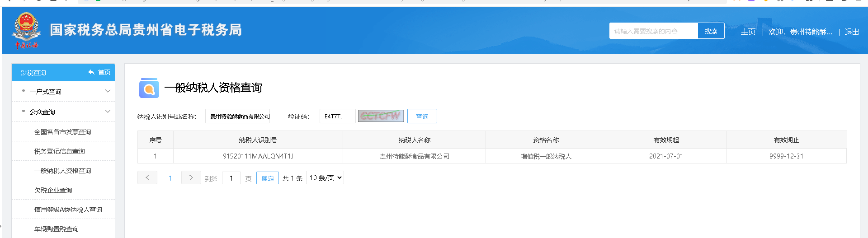Open 车辆购置税查询 in sidebar
The width and height of the screenshot is (868, 238).
tap(57, 229)
